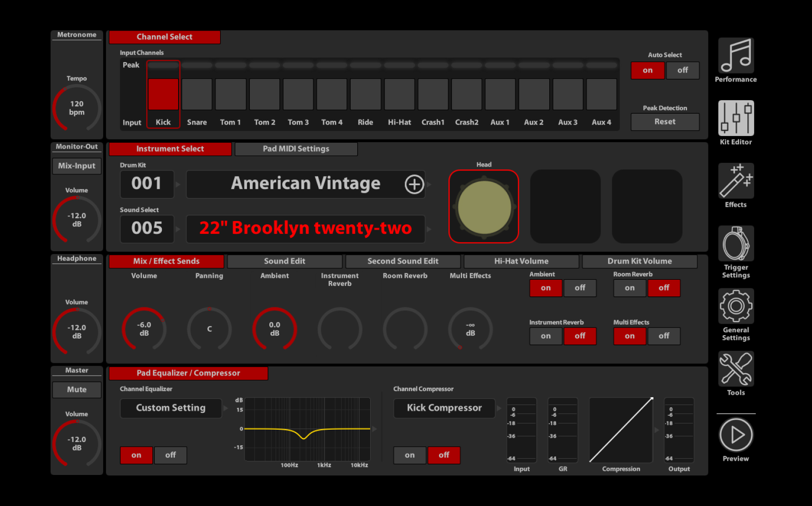Viewport: 812px width, 506px height.
Task: Switch to the Second Sound Edit tab
Action: [403, 261]
